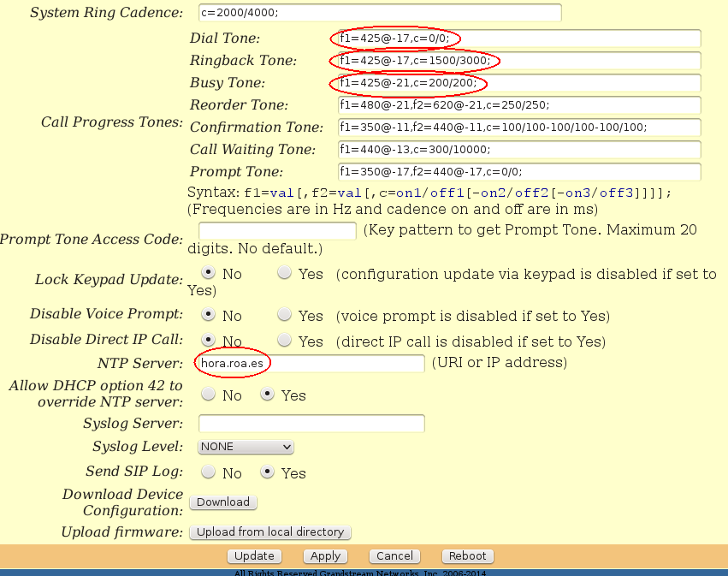
Task: Upload firmware from local directory
Action: point(269,531)
